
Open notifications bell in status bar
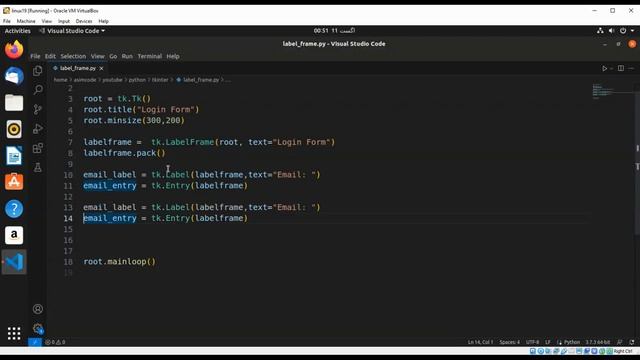coord(632,342)
